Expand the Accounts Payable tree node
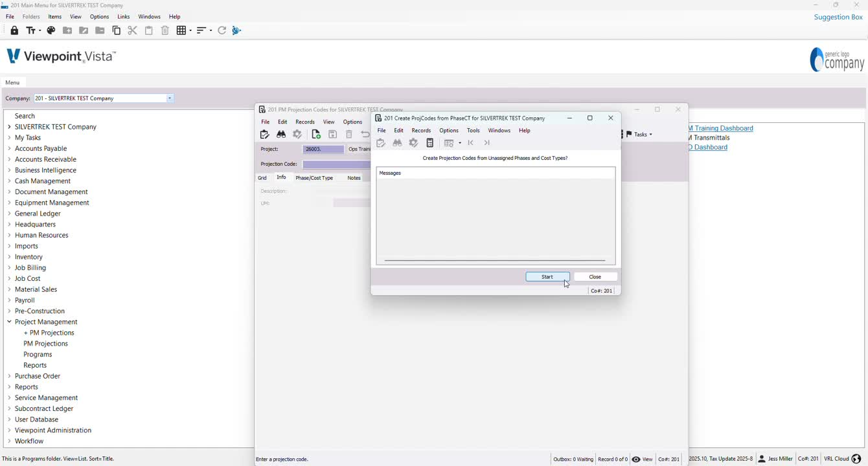This screenshot has width=868, height=466. [x=9, y=148]
